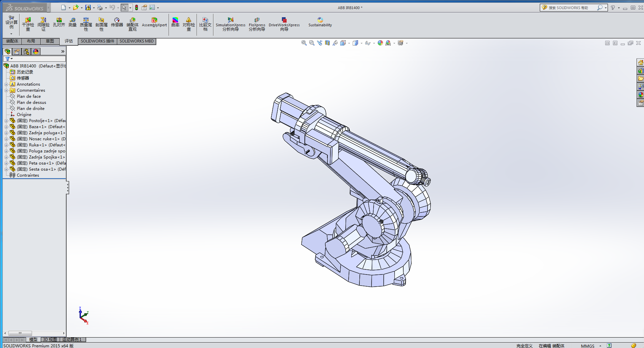This screenshot has height=348, width=644.
Task: Expand the Postolje<1> component node
Action: click(6, 121)
